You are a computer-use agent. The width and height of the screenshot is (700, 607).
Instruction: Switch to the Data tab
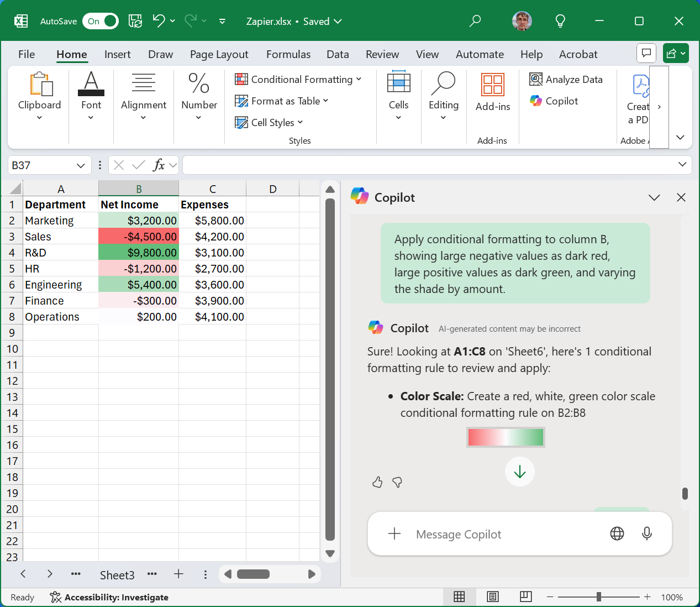[338, 54]
